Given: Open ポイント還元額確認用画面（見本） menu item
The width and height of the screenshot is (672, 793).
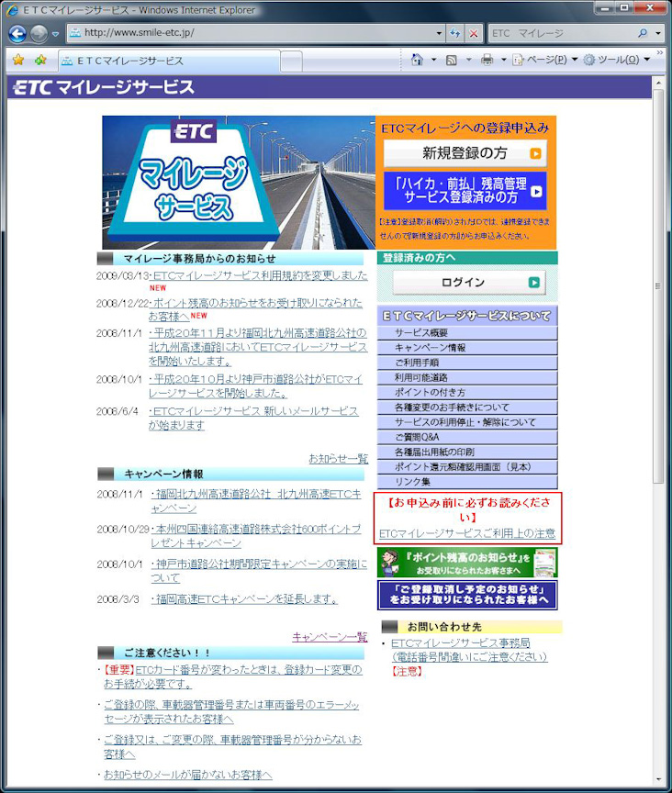Looking at the screenshot, I should (467, 467).
